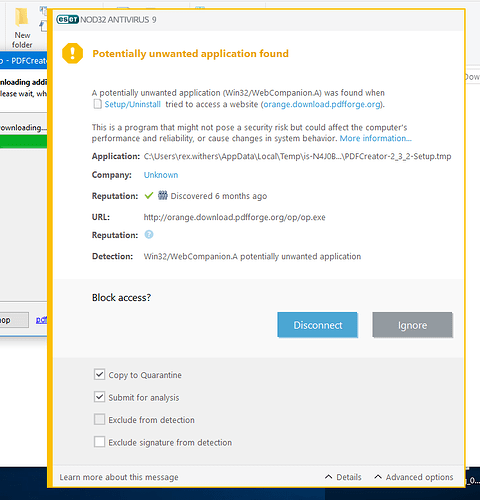Click the Ignore button
Screen dimensions: 480x500
[412, 325]
